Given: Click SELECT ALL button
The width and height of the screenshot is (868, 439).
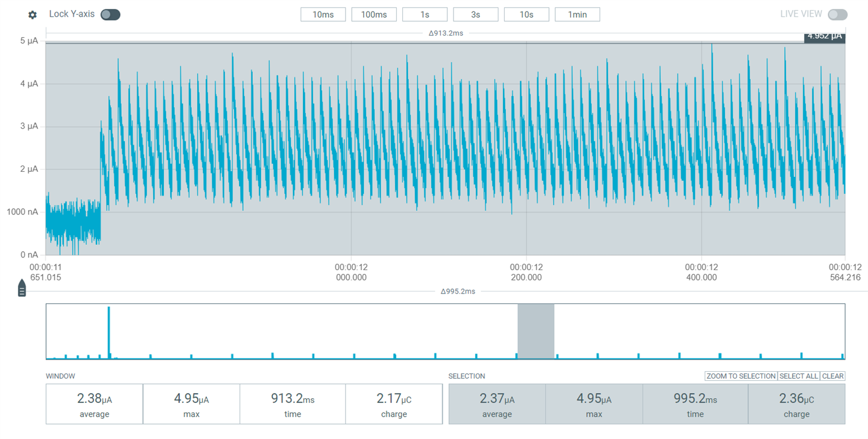Looking at the screenshot, I should pos(798,376).
